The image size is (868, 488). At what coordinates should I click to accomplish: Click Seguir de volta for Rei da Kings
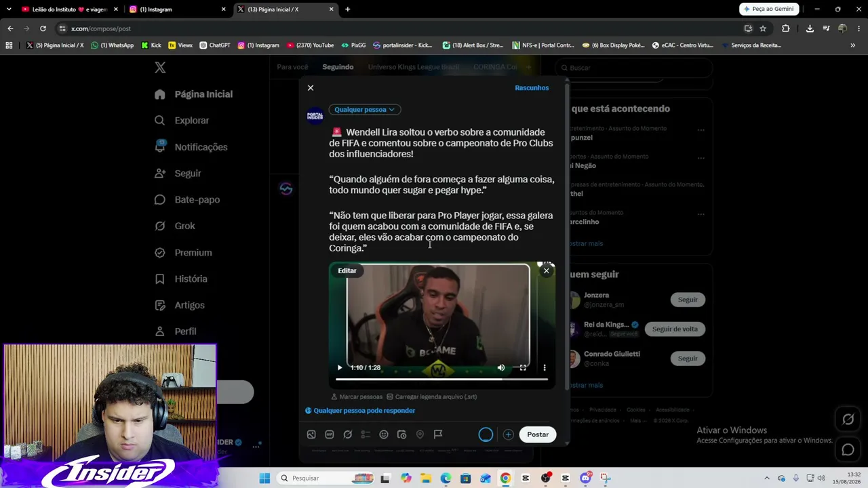(675, 329)
